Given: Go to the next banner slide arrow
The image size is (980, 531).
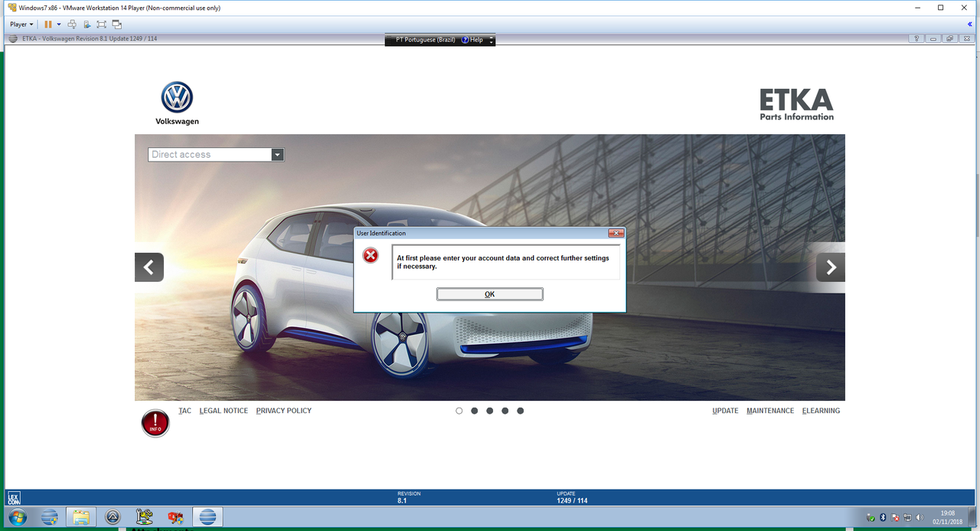Looking at the screenshot, I should click(x=831, y=267).
